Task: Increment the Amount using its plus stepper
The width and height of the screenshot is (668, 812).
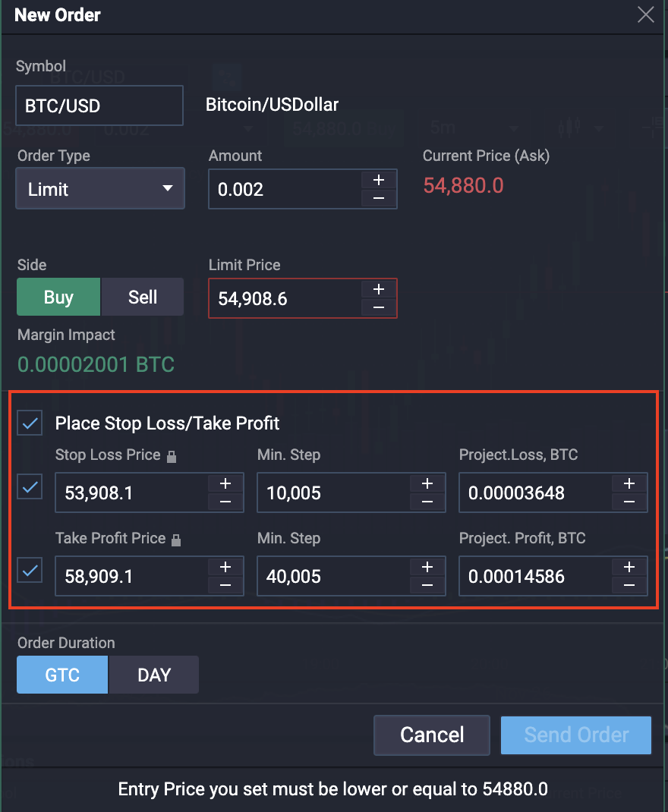Action: click(x=378, y=181)
